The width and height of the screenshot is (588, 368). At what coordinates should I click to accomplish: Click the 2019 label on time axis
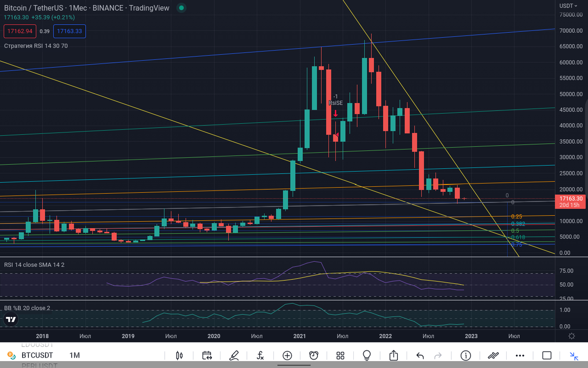pyautogui.click(x=128, y=336)
